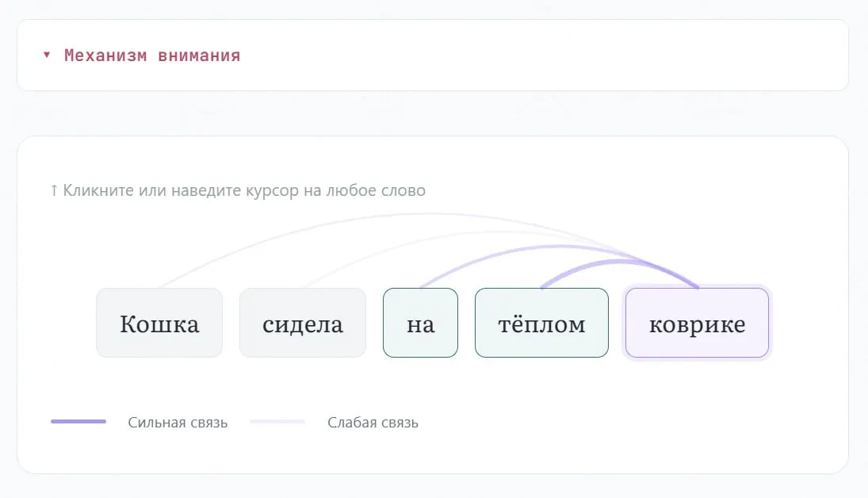Click the Механизм внимания heading text
868x498 pixels.
[152, 56]
